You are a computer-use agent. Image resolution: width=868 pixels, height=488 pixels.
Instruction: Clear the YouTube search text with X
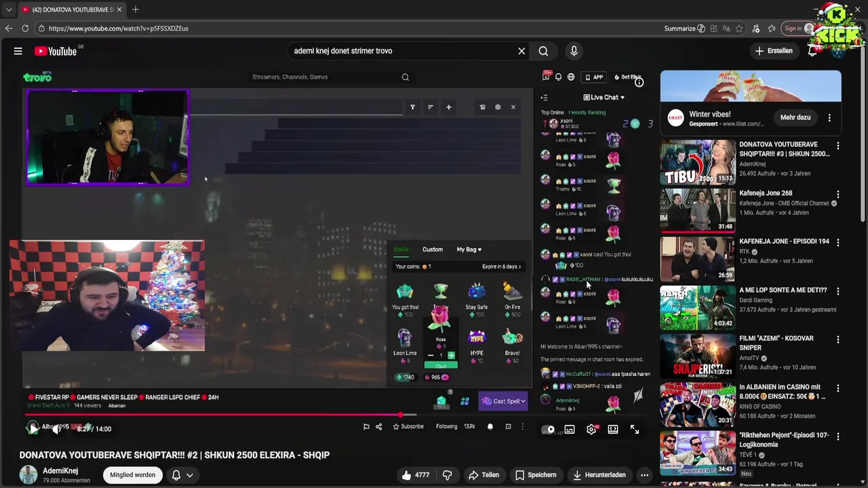(x=521, y=51)
